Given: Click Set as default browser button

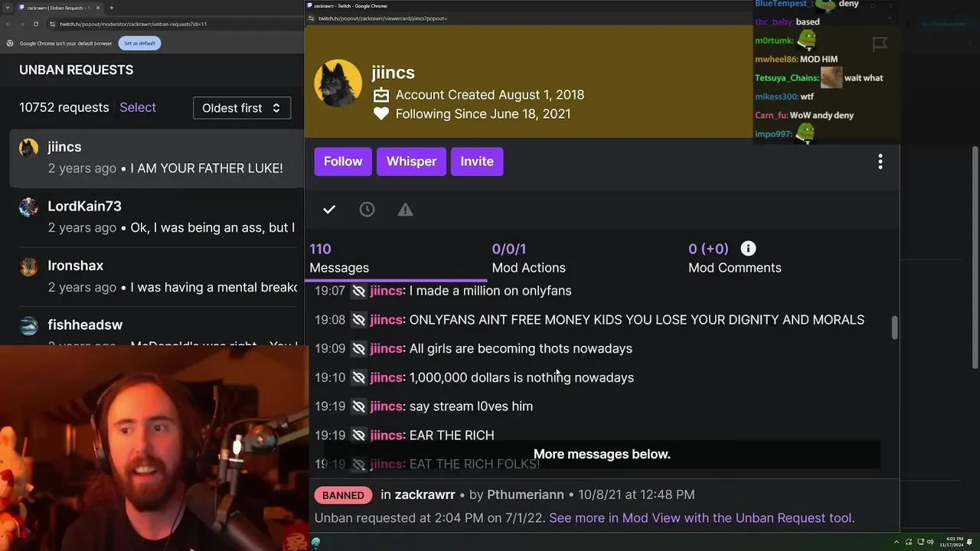Looking at the screenshot, I should (139, 43).
